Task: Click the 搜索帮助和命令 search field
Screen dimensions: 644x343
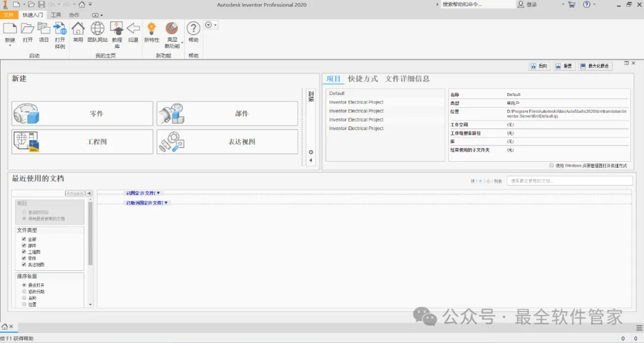Action: [478, 5]
